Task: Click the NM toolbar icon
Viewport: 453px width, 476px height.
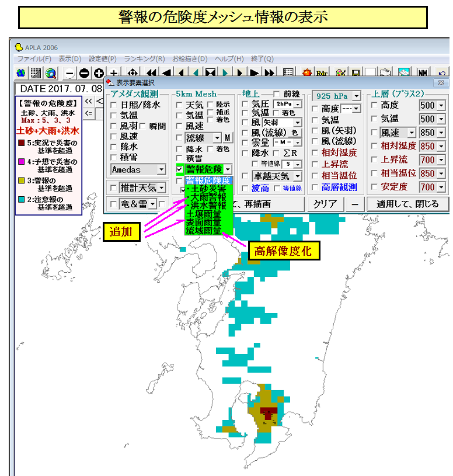Action: (423, 73)
